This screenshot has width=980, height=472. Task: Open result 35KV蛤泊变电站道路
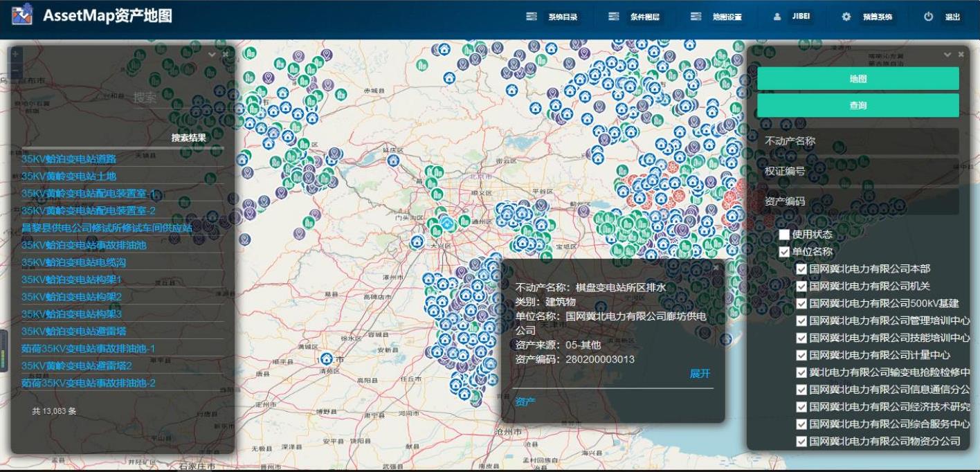coord(69,158)
